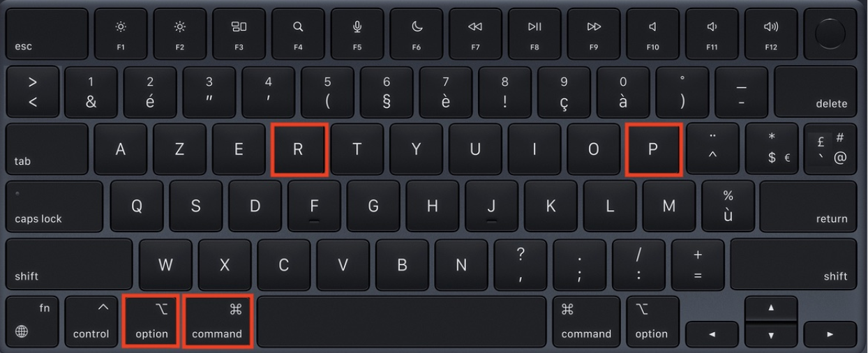
Task: Click the up arrow key
Action: 770,308
